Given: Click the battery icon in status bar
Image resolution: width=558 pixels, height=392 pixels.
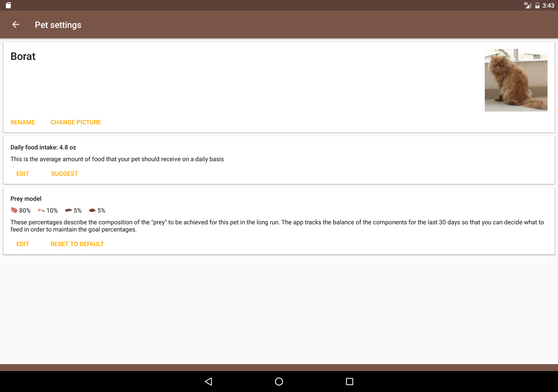Looking at the screenshot, I should [x=537, y=5].
